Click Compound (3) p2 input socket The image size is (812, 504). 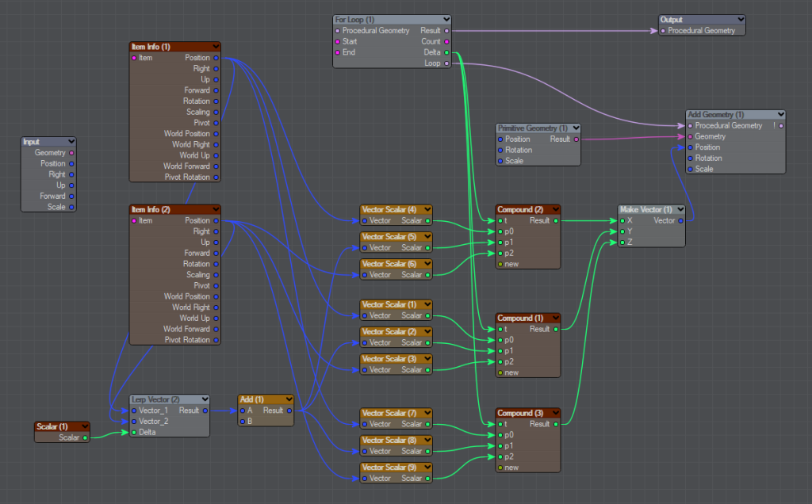tap(500, 457)
